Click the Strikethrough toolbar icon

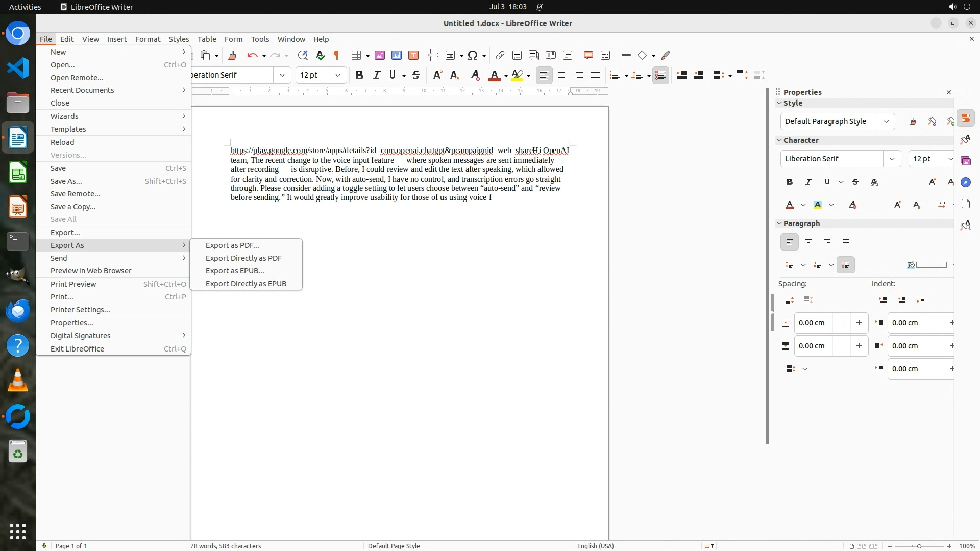(x=416, y=75)
